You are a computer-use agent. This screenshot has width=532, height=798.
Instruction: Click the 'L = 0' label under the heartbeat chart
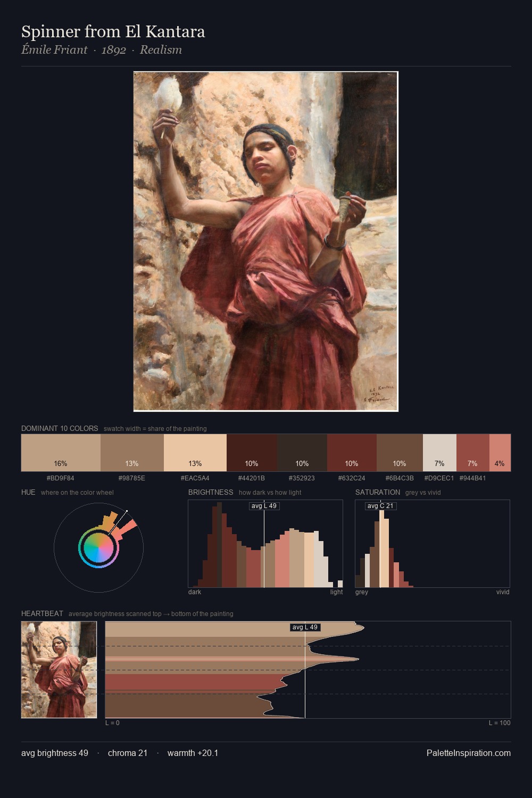(112, 723)
